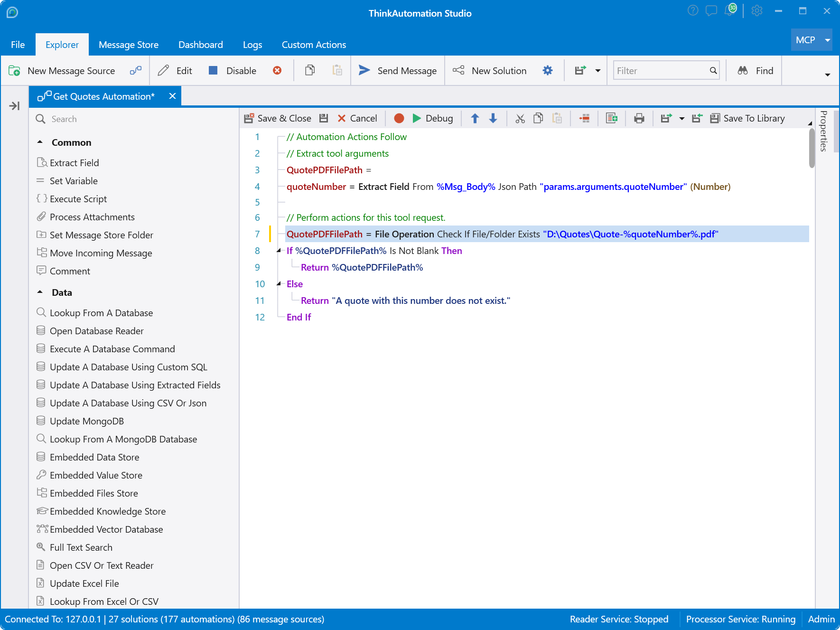Collapse the Data actions group
Screen dimensions: 840x630
tap(40, 292)
